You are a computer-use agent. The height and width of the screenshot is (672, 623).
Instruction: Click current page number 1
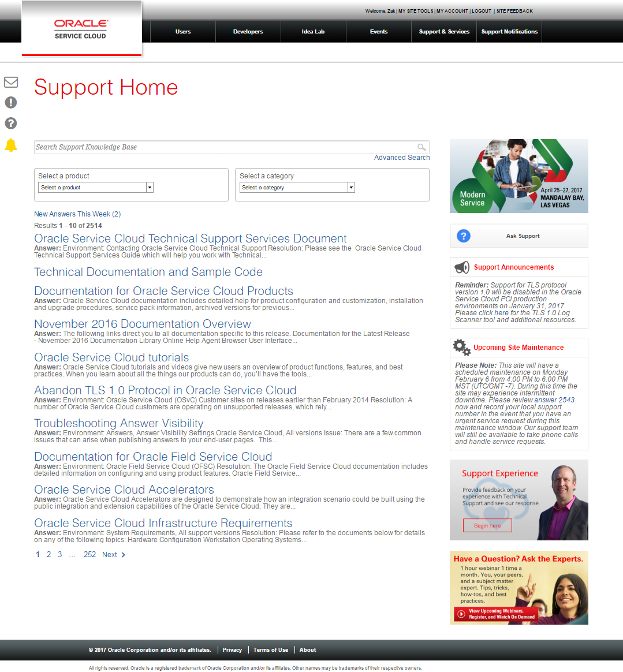(x=38, y=555)
